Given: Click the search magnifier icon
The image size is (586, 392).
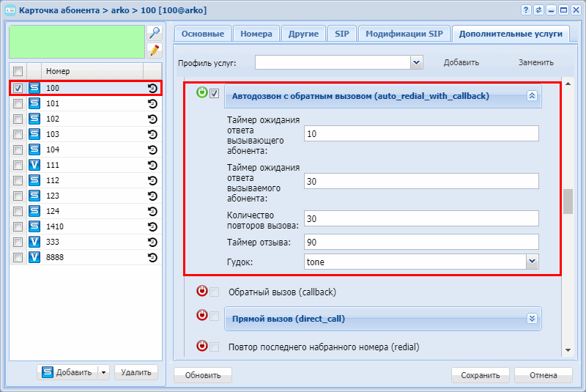Looking at the screenshot, I should 155,33.
